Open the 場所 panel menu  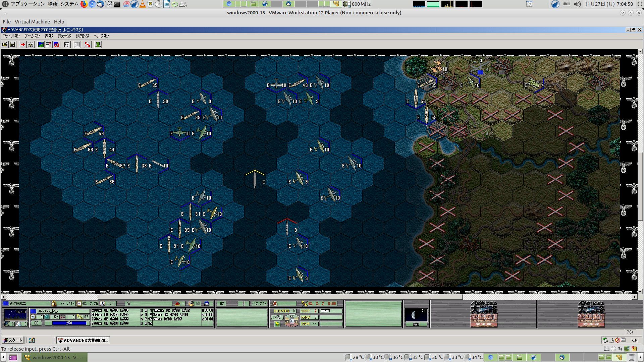pyautogui.click(x=52, y=4)
